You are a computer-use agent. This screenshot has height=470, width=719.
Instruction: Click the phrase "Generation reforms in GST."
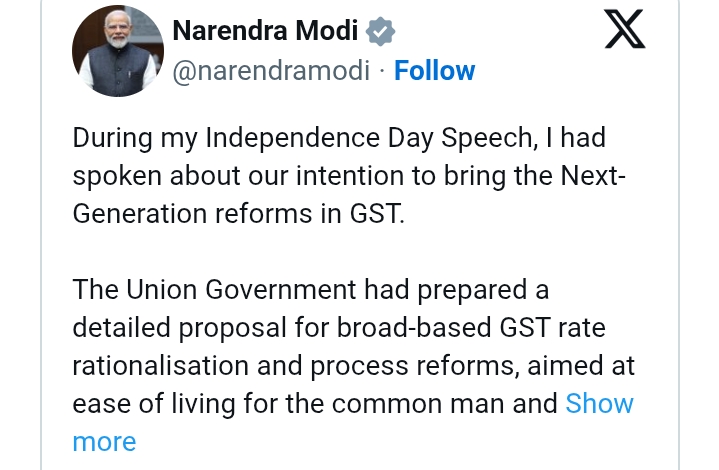[x=239, y=212]
